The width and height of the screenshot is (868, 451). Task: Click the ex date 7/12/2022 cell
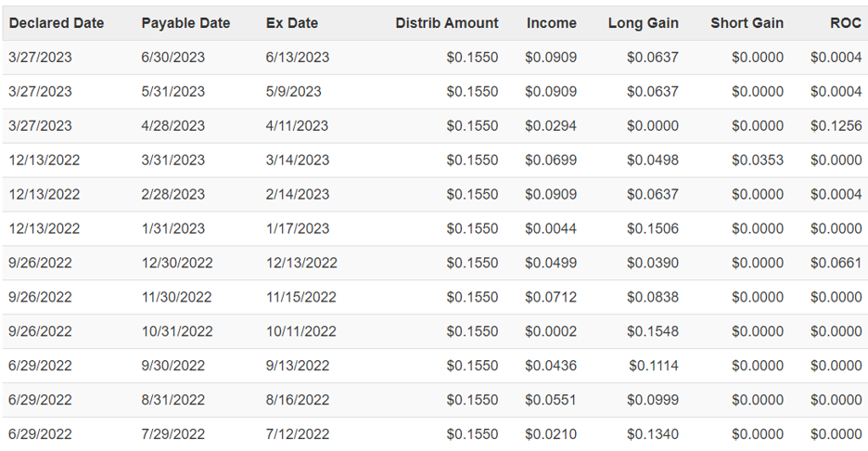298,434
